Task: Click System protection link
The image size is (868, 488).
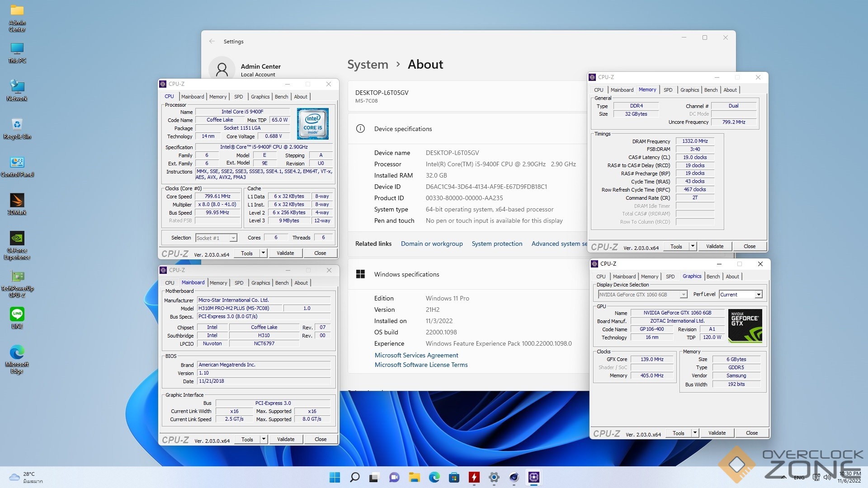Action: (497, 244)
